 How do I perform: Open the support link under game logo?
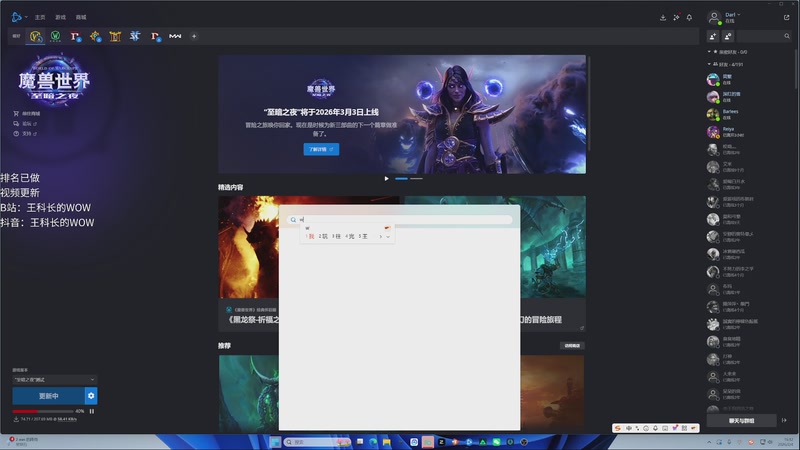click(x=25, y=134)
